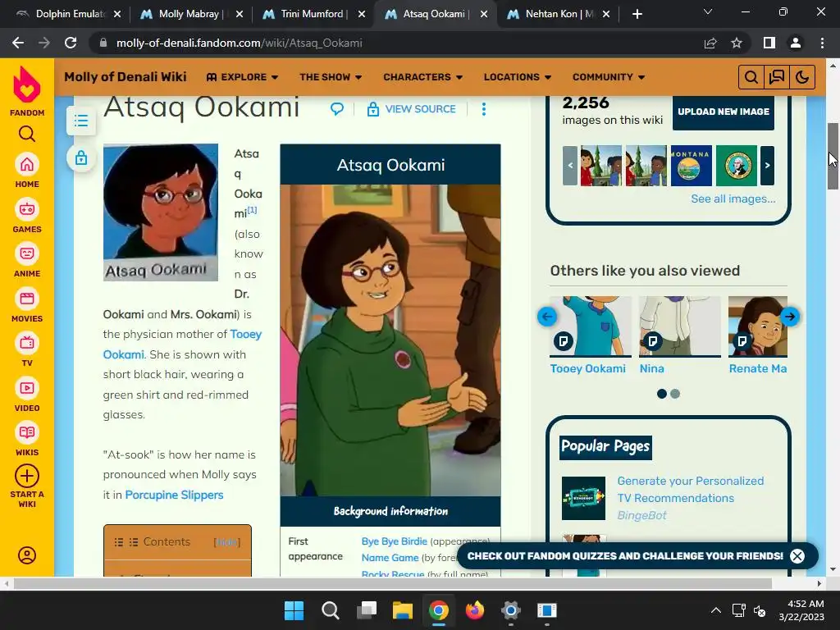Click right arrow of Others also viewed carousel
This screenshot has width=840, height=630.
click(x=790, y=317)
